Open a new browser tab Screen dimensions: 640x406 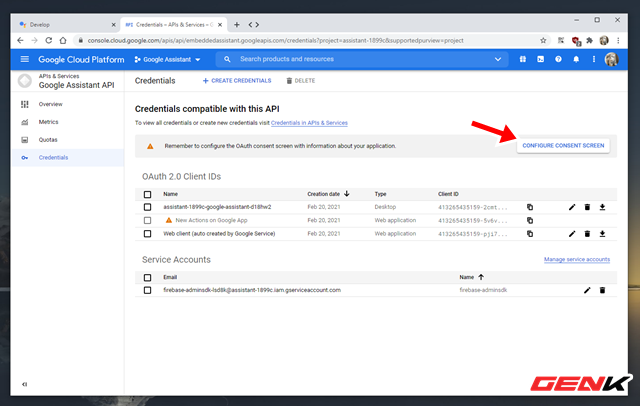tap(236, 25)
